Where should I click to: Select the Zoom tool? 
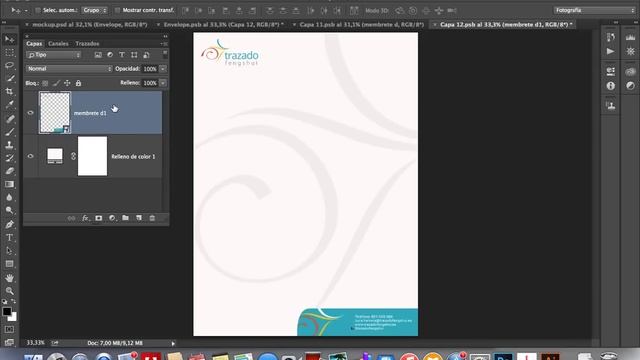click(x=9, y=291)
